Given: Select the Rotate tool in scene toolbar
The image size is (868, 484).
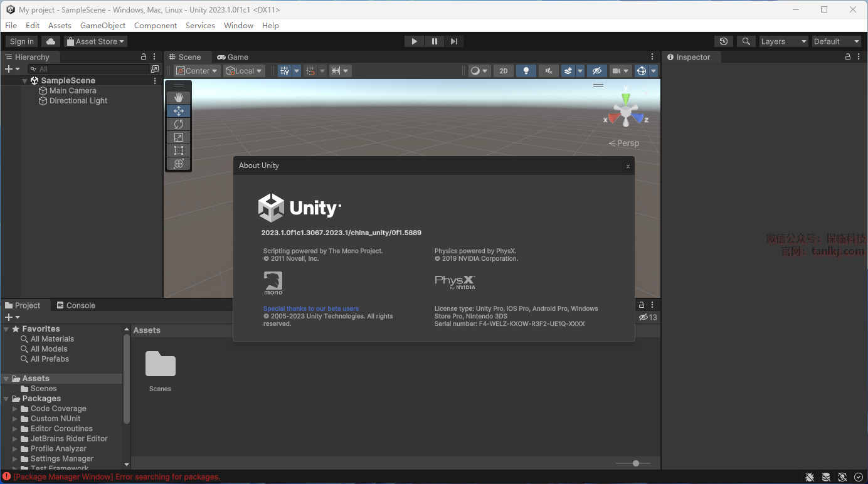Looking at the screenshot, I should [x=179, y=124].
